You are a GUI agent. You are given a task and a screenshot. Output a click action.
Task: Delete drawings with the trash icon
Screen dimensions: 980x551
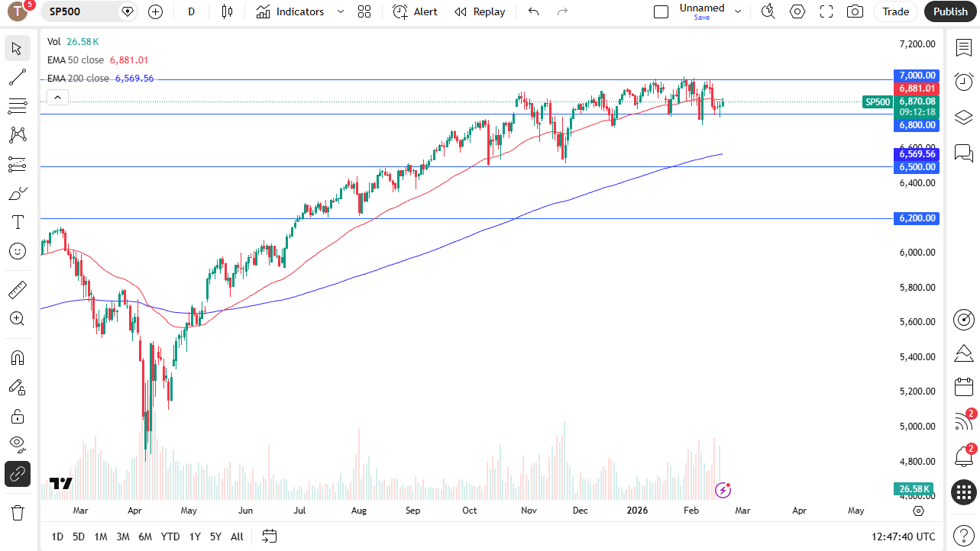tap(18, 512)
